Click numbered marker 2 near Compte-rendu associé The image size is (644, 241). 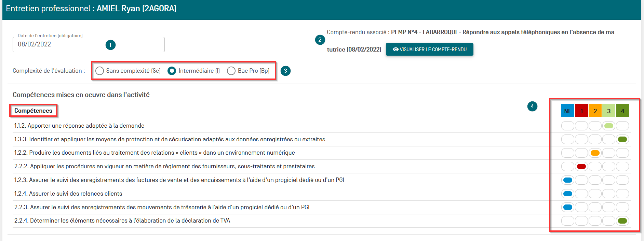click(x=320, y=40)
